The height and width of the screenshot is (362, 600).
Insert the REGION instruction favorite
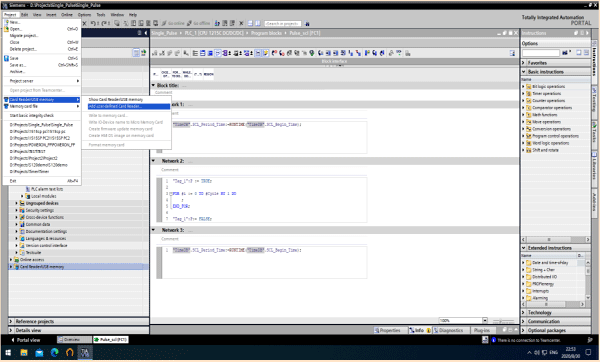(209, 74)
